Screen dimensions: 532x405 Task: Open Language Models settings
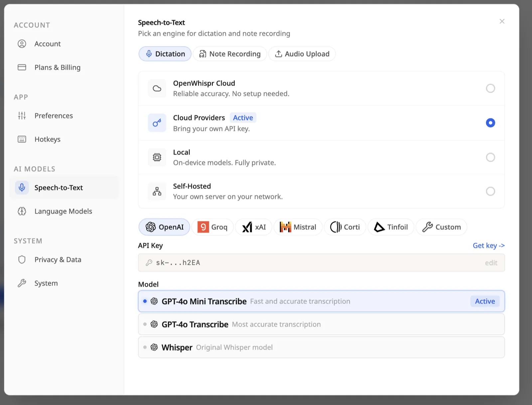click(x=64, y=211)
